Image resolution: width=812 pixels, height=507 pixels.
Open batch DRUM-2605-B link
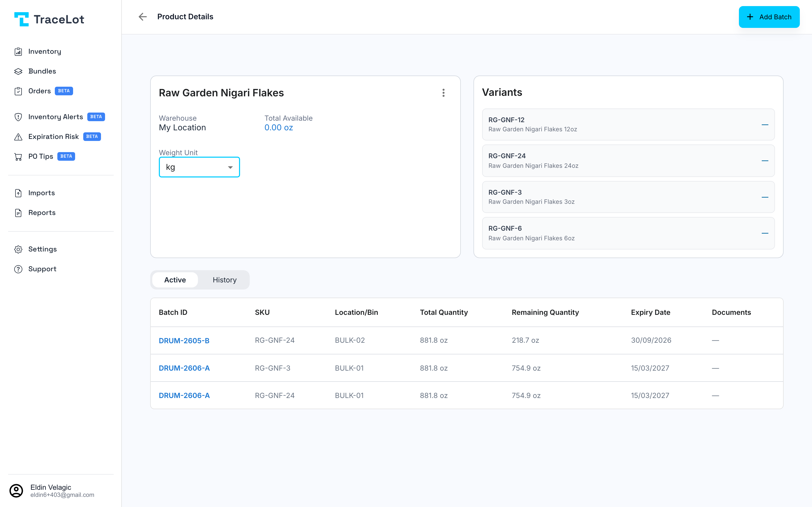pyautogui.click(x=184, y=340)
